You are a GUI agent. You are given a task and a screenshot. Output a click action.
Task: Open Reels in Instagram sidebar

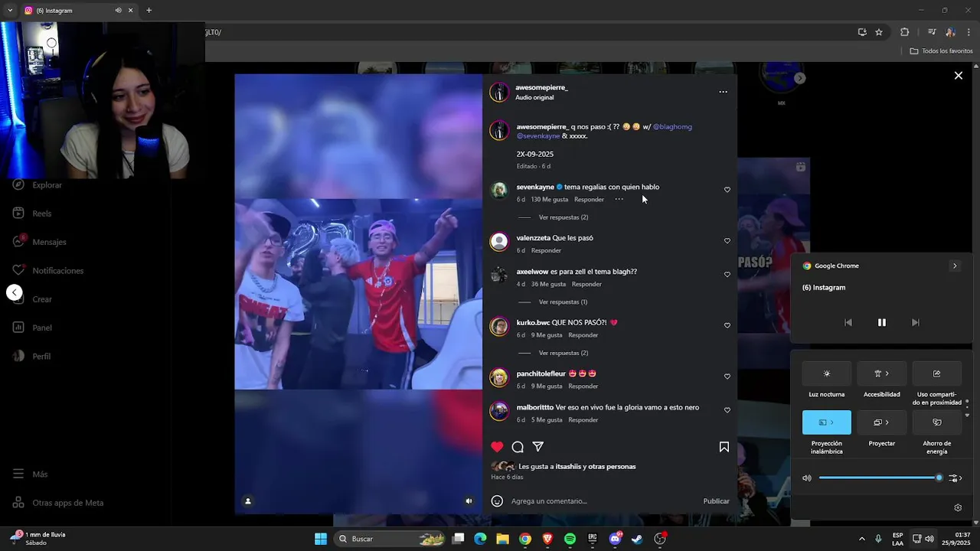pos(33,214)
